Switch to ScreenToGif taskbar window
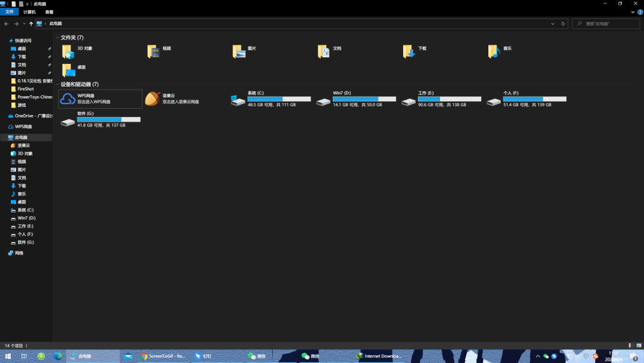 (x=163, y=356)
